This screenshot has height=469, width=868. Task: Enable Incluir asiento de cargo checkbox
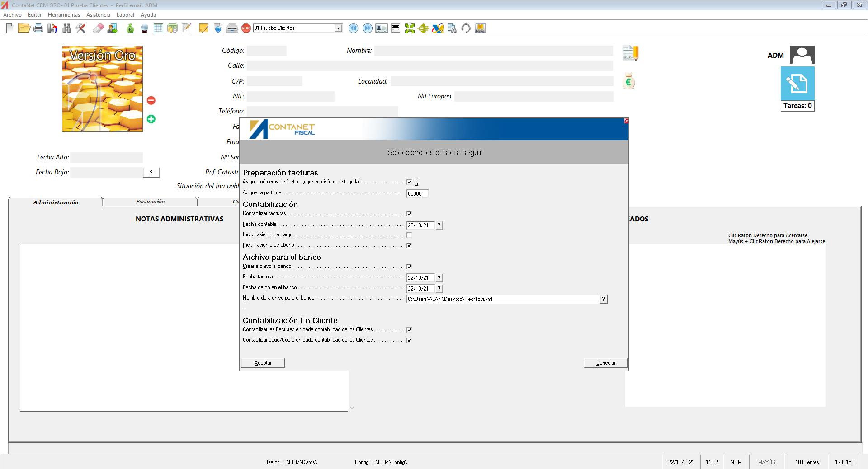pos(409,235)
